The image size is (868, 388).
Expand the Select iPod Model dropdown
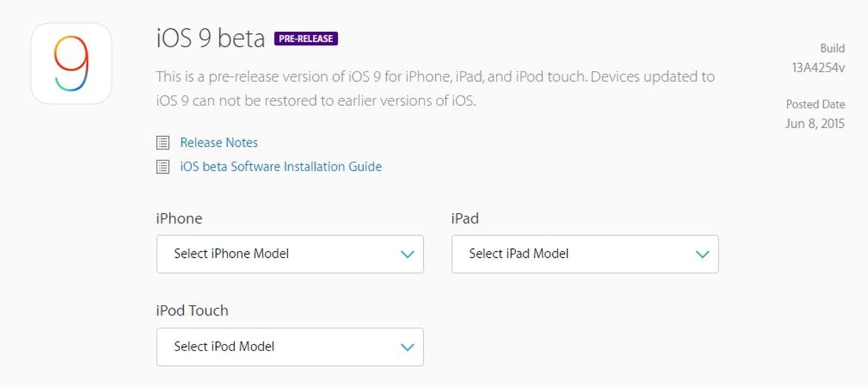pyautogui.click(x=290, y=347)
